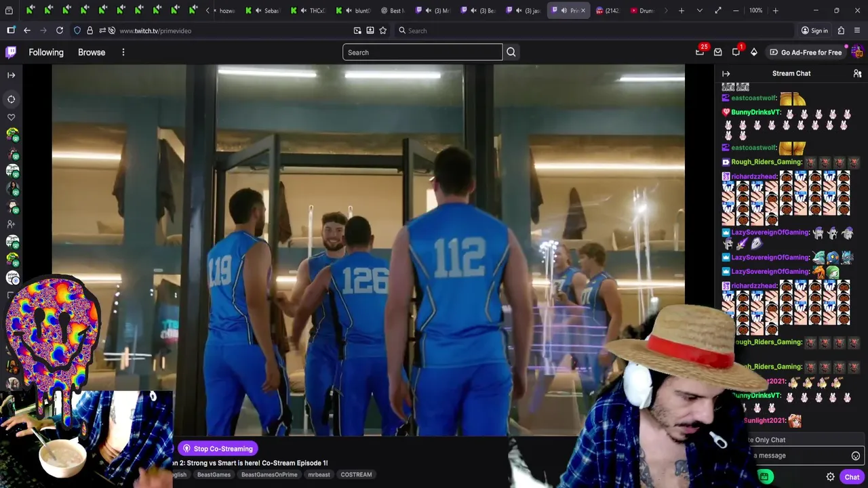Open the COSTREAM tag
The image size is (868, 488).
click(356, 474)
